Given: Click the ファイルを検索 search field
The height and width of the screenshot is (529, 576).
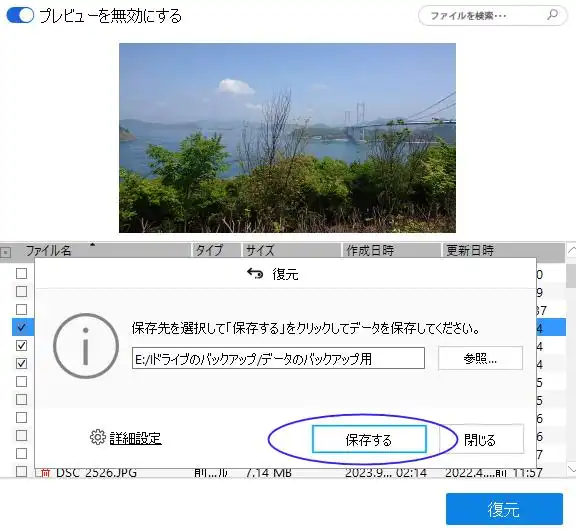Looking at the screenshot, I should pyautogui.click(x=492, y=15).
